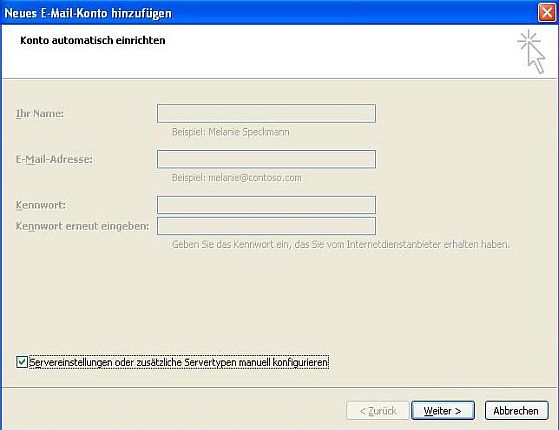Click the Internetdienstanbieter password hint text

coord(340,244)
